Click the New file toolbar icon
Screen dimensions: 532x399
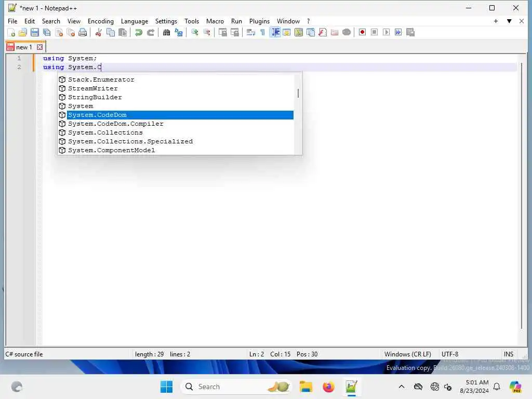point(11,32)
